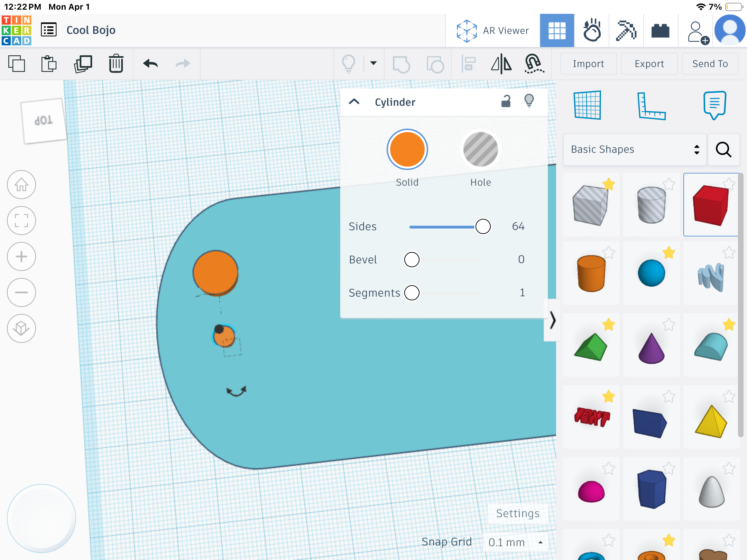
Task: Edit the Sides value 64
Action: pos(518,226)
